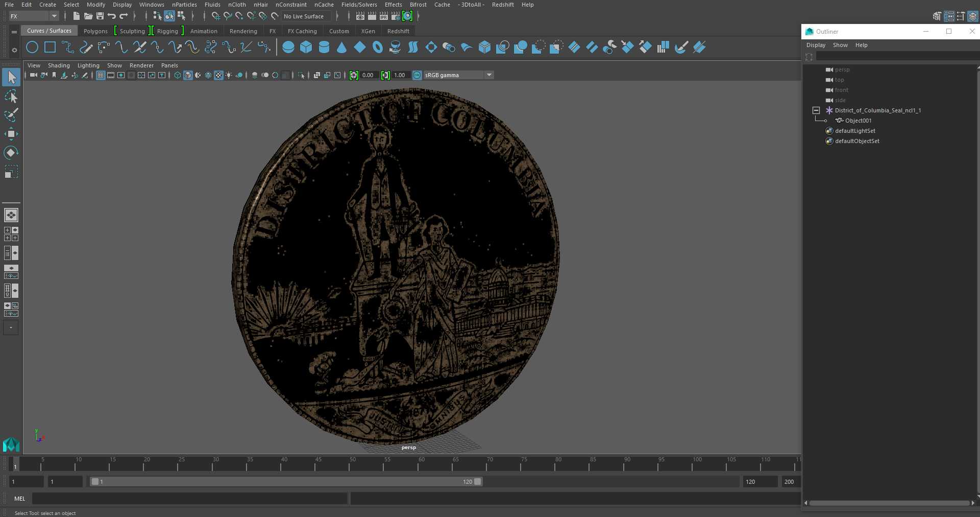Toggle wireframe shading in viewport
The width and height of the screenshot is (980, 517).
[x=178, y=75]
